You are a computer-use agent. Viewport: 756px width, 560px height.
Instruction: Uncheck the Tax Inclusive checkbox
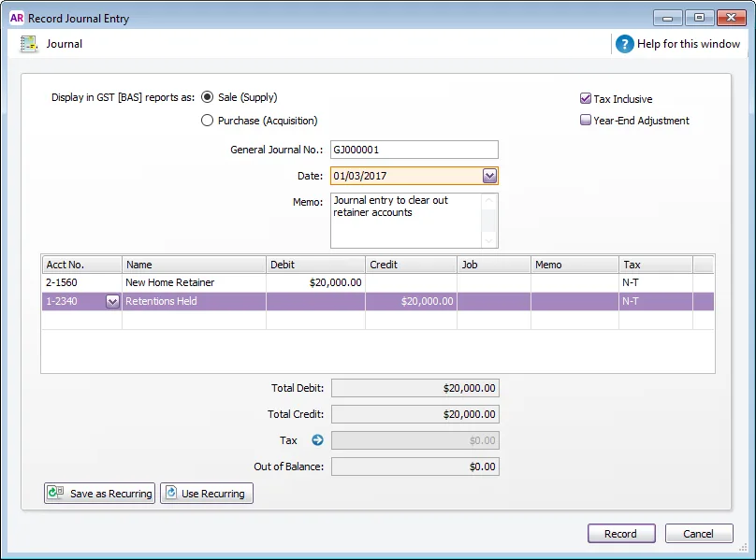pos(586,98)
